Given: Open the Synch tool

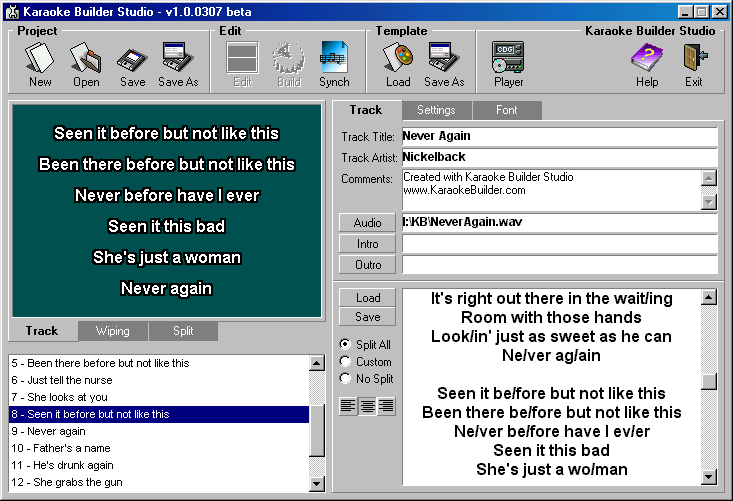Looking at the screenshot, I should [334, 64].
